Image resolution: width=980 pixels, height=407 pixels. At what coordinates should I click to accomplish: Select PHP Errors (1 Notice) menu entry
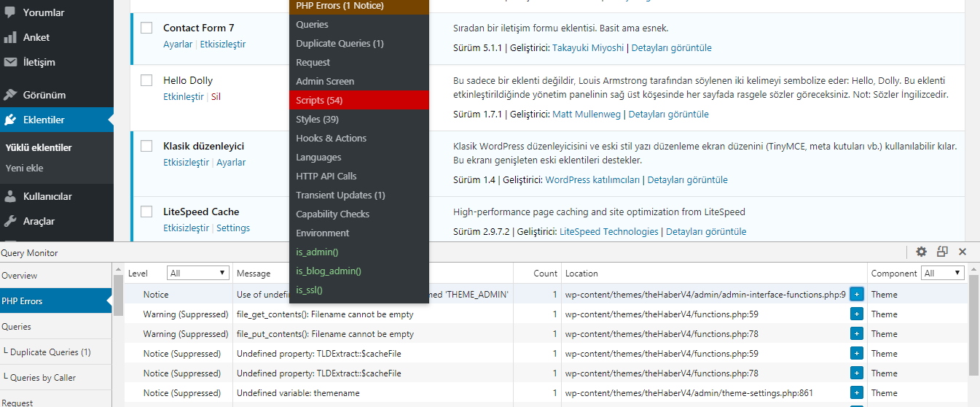point(359,6)
